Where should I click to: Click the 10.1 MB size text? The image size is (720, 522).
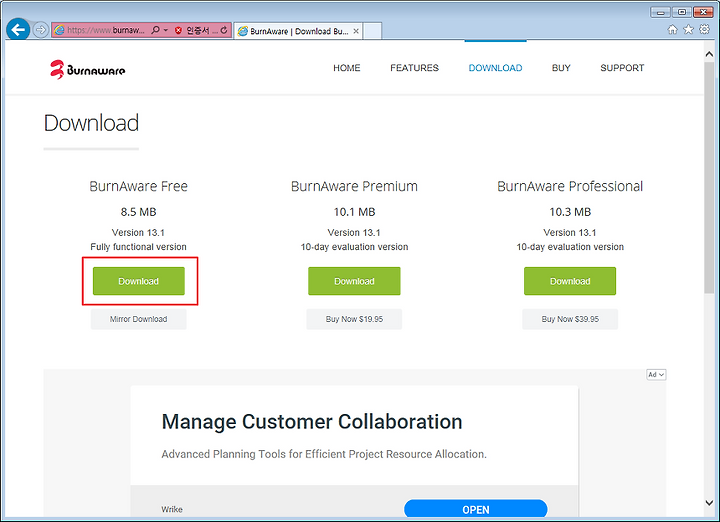[354, 212]
